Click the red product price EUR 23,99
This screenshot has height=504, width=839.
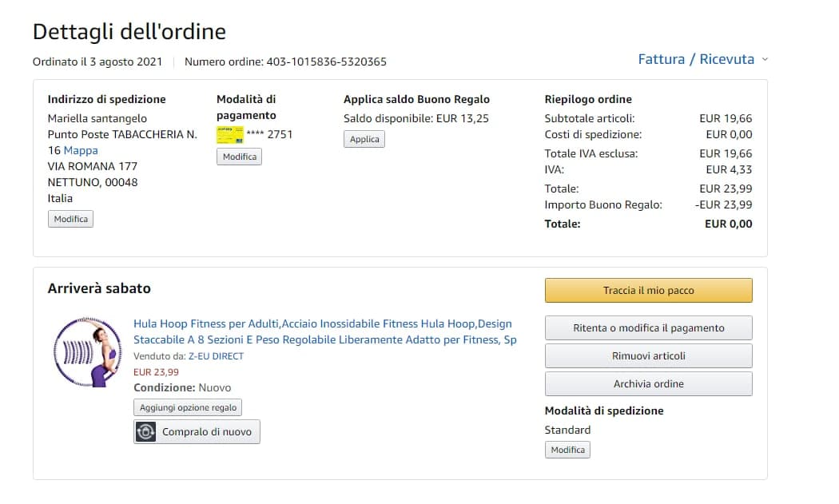(x=156, y=371)
